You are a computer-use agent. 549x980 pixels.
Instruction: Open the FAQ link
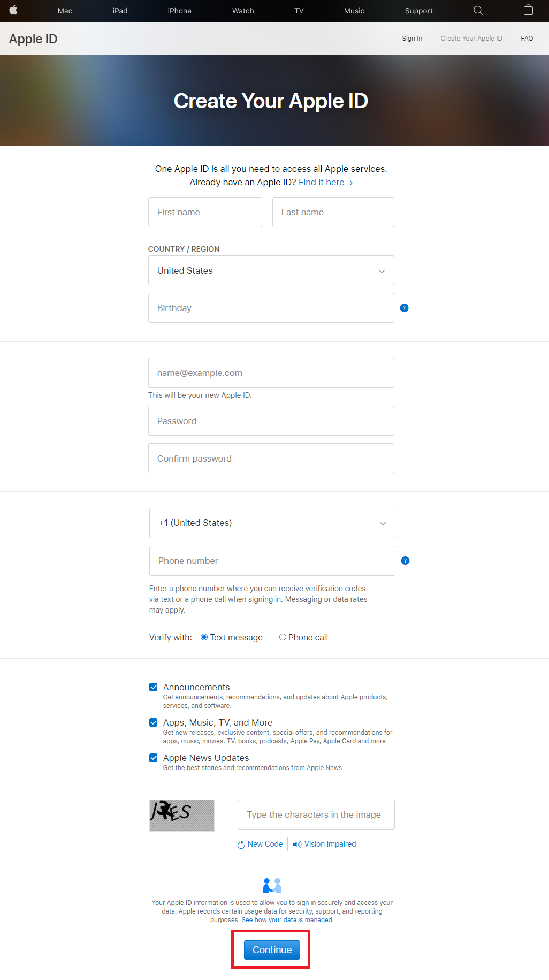[527, 39]
